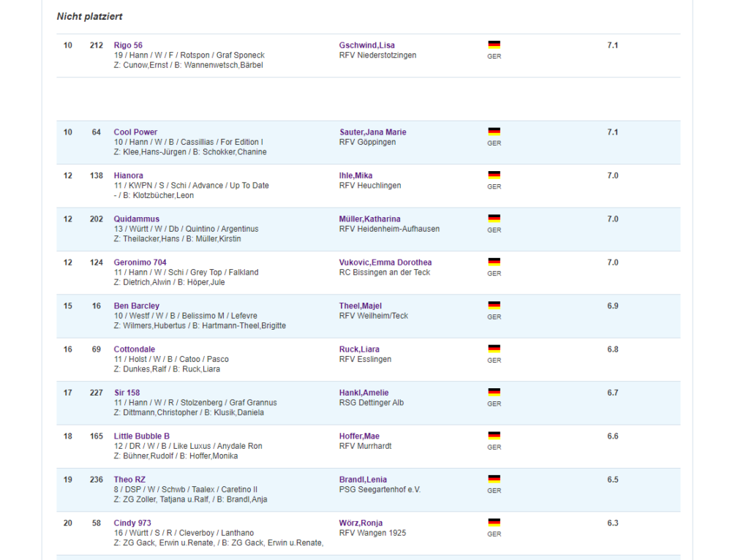Open horse link Theo RZ
749x560 pixels.
[129, 480]
